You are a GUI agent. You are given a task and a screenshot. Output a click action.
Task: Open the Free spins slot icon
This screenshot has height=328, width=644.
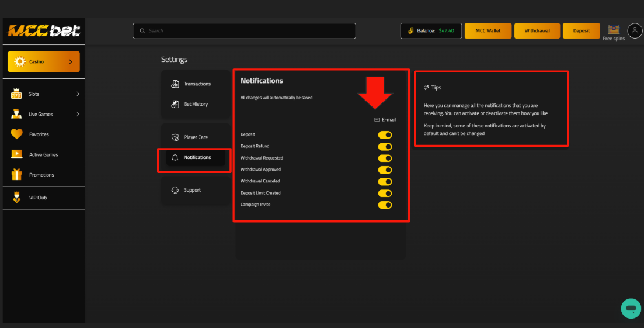(613, 30)
